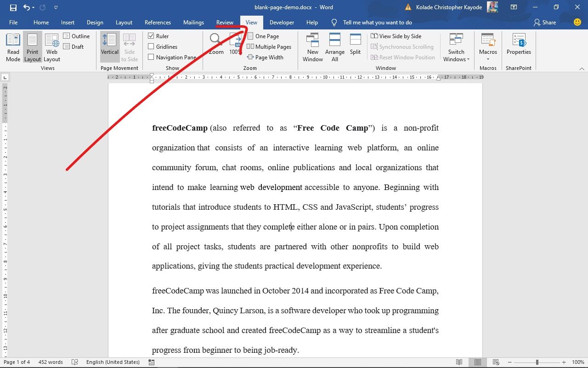Switch to Print Layout from the status bar
The height and width of the screenshot is (368, 588).
coord(477,362)
